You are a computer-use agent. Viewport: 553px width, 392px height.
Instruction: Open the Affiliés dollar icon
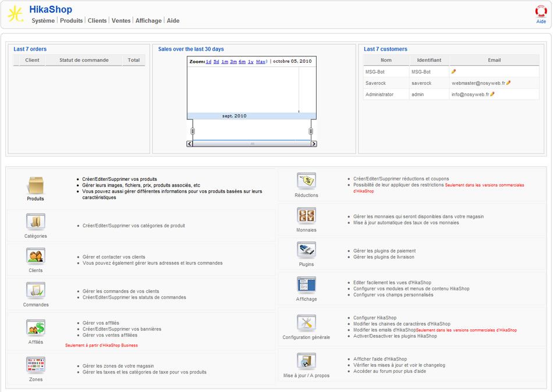(x=36, y=327)
